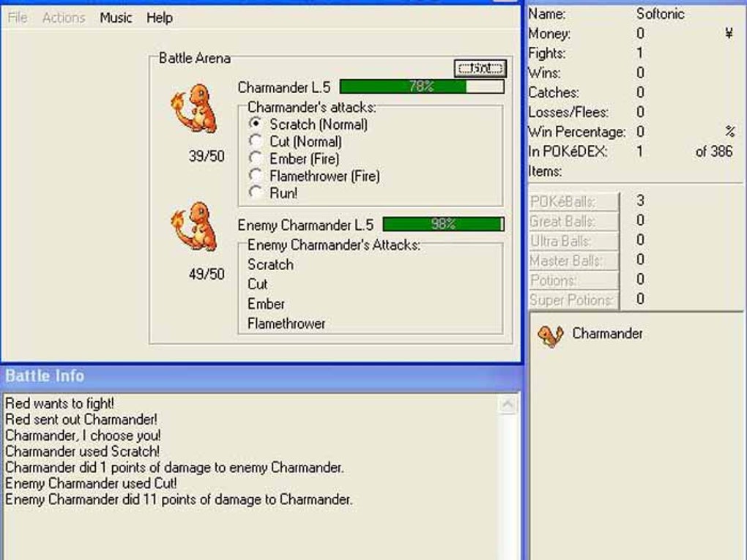The height and width of the screenshot is (560, 747).
Task: Click the enemy Charmander sprite above 49/50
Action: (195, 227)
